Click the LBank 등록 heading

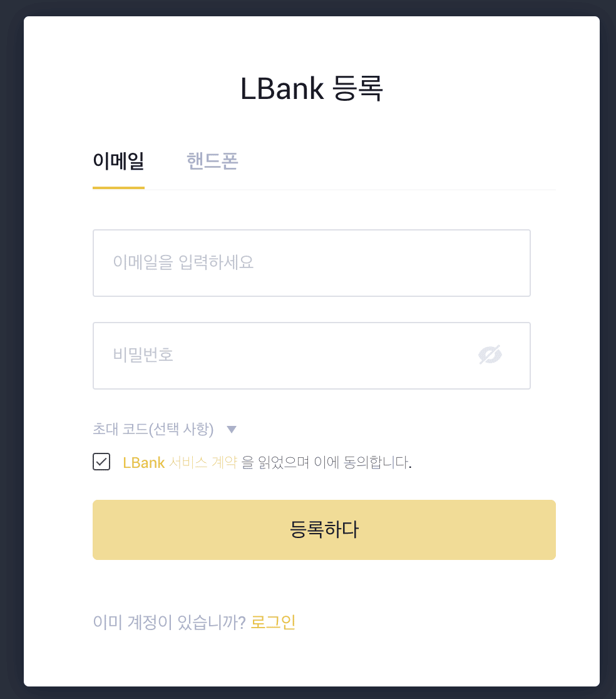coord(311,88)
